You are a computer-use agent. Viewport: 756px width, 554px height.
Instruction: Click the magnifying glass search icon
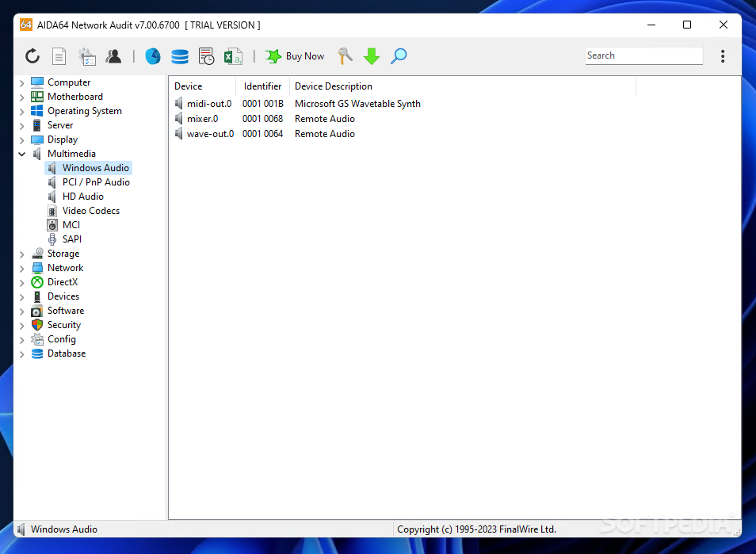point(399,56)
